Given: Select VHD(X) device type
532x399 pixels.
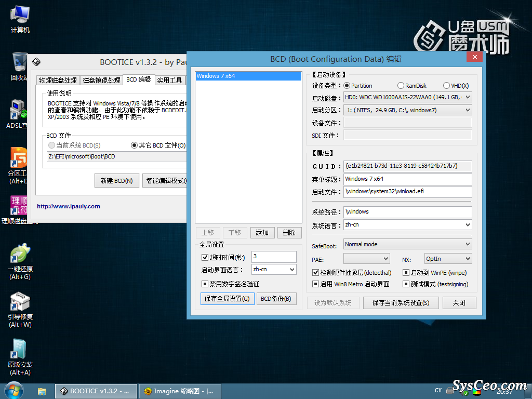Looking at the screenshot, I should (x=446, y=86).
